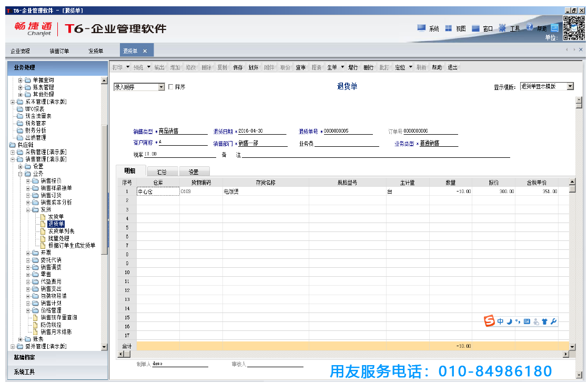Click shirt skin icon in IME bar
588x383 pixels.
pos(544,321)
